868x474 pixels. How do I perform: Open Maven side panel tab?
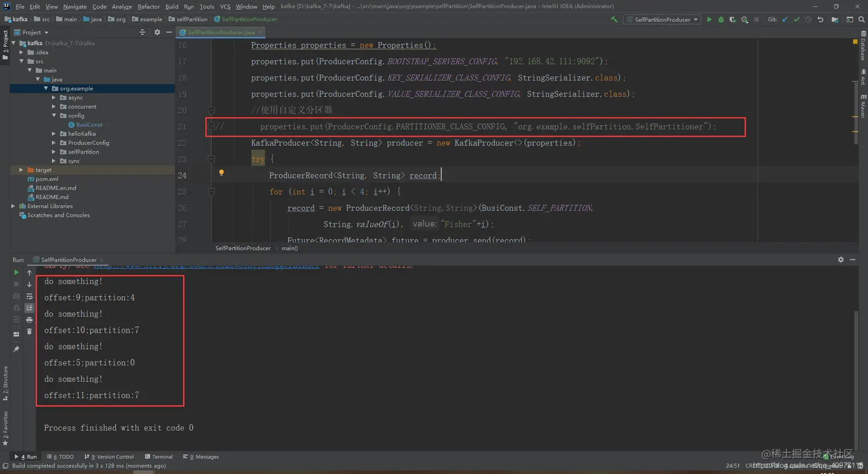(x=862, y=106)
